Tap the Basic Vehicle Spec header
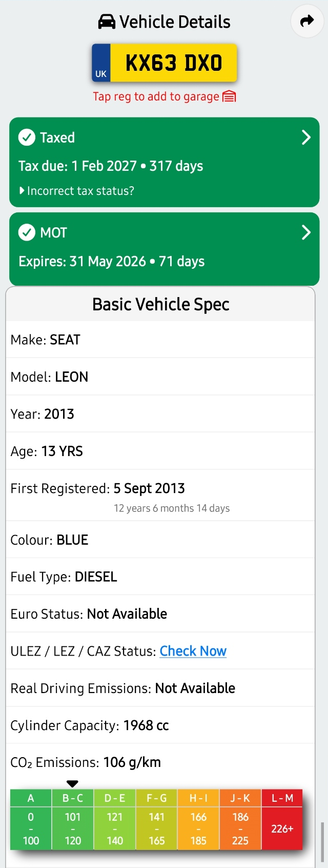Viewport: 328px width, 868px height. pyautogui.click(x=160, y=304)
